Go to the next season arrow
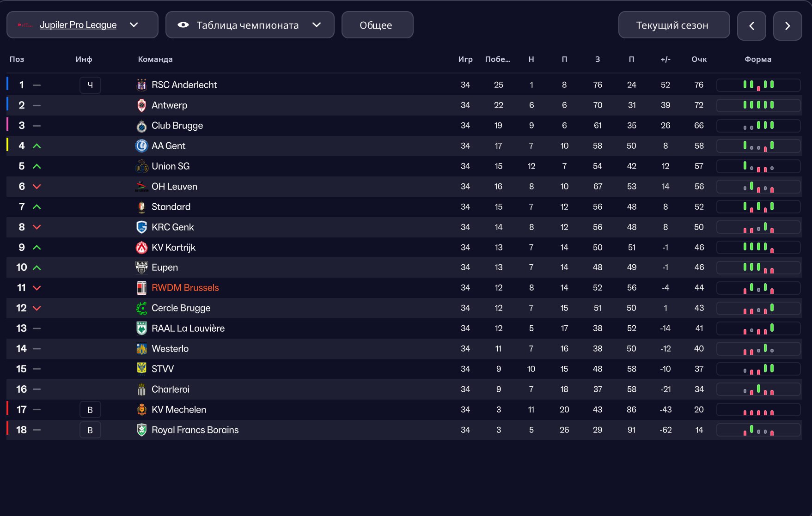Screen dimensions: 812x516 [788, 26]
